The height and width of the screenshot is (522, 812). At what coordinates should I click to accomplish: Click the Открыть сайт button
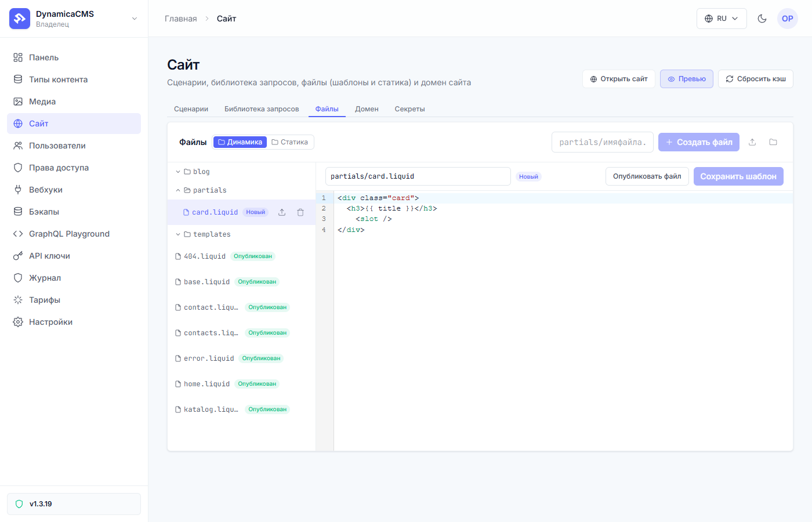coord(619,79)
